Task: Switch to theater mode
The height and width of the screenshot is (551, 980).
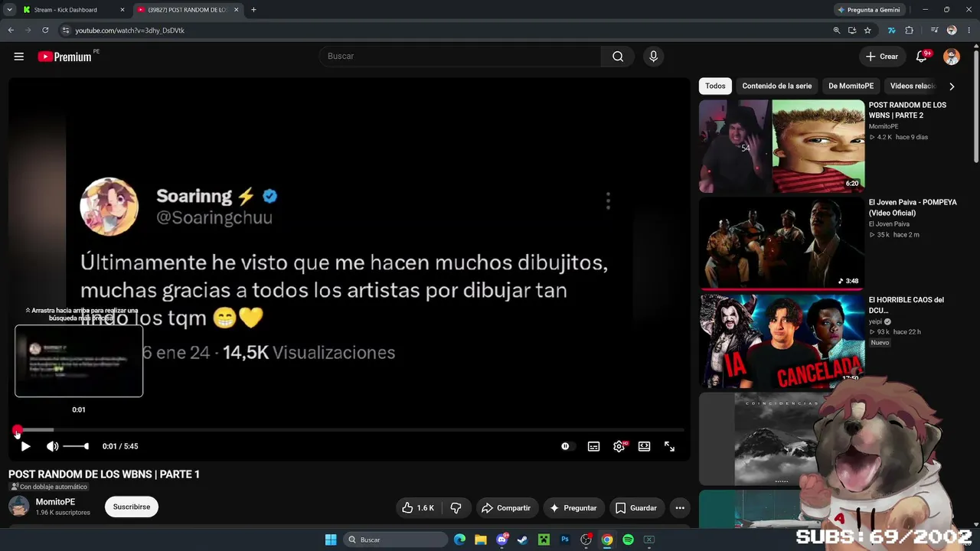Action: [644, 446]
